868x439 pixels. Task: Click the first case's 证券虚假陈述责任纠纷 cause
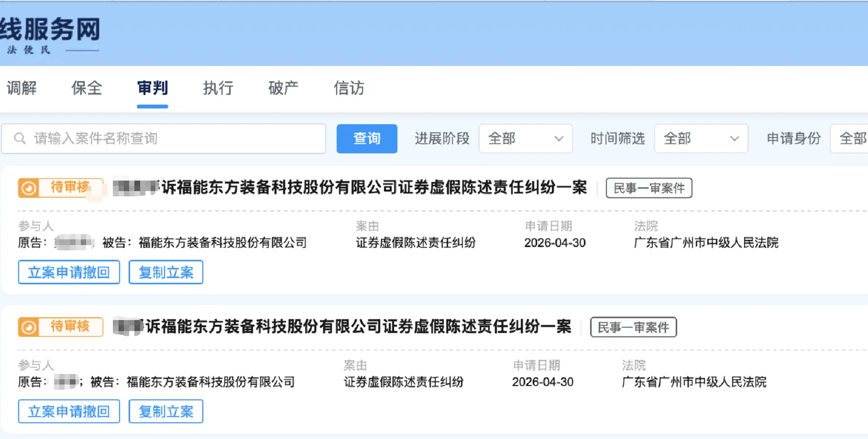(x=416, y=243)
